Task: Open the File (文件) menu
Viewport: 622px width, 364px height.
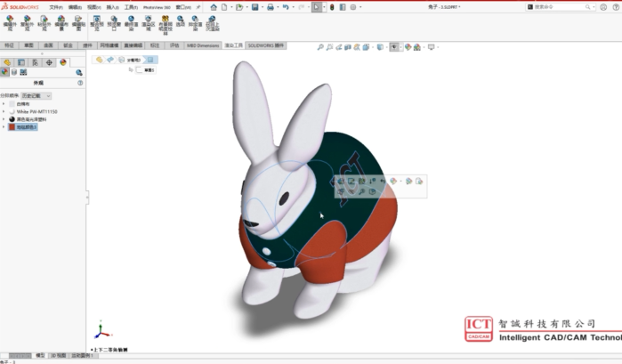Action: click(55, 7)
